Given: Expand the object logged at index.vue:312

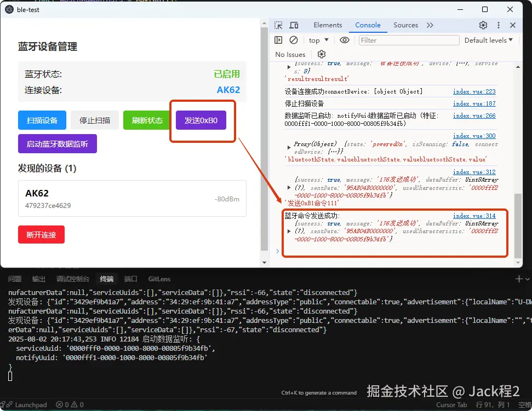Looking at the screenshot, I should click(289, 188).
